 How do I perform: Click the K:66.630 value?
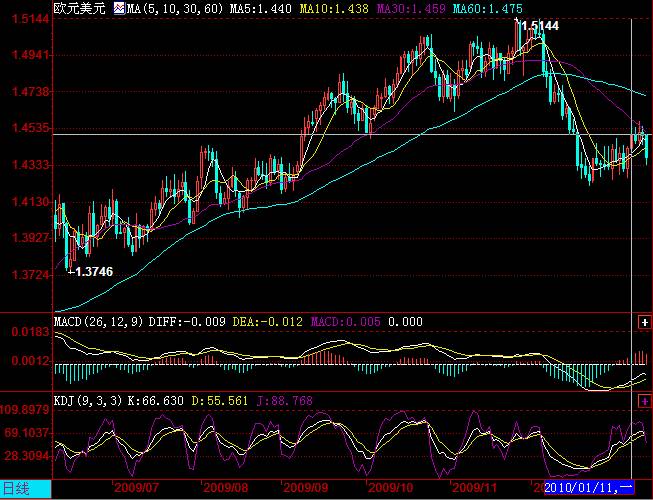click(x=155, y=401)
